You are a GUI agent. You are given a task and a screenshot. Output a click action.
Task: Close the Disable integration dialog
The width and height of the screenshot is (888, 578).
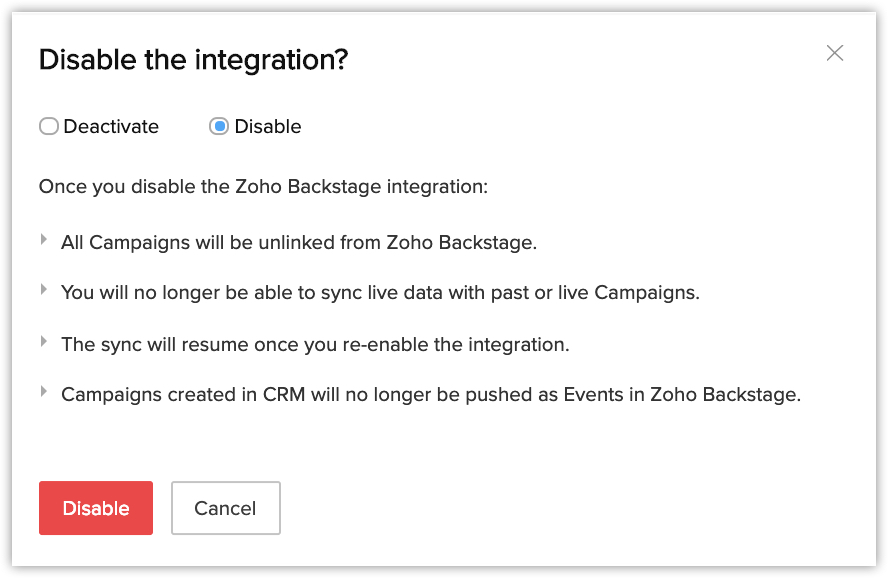pyautogui.click(x=835, y=53)
